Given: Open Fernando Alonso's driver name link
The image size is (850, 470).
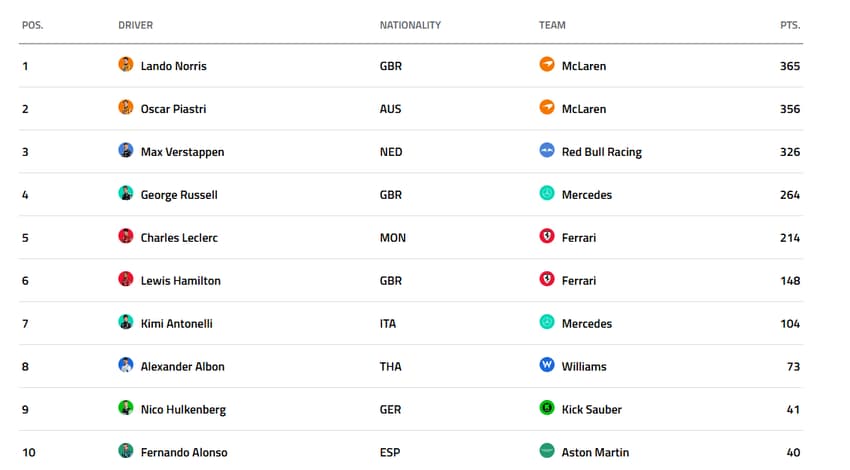Looking at the screenshot, I should 184,452.
